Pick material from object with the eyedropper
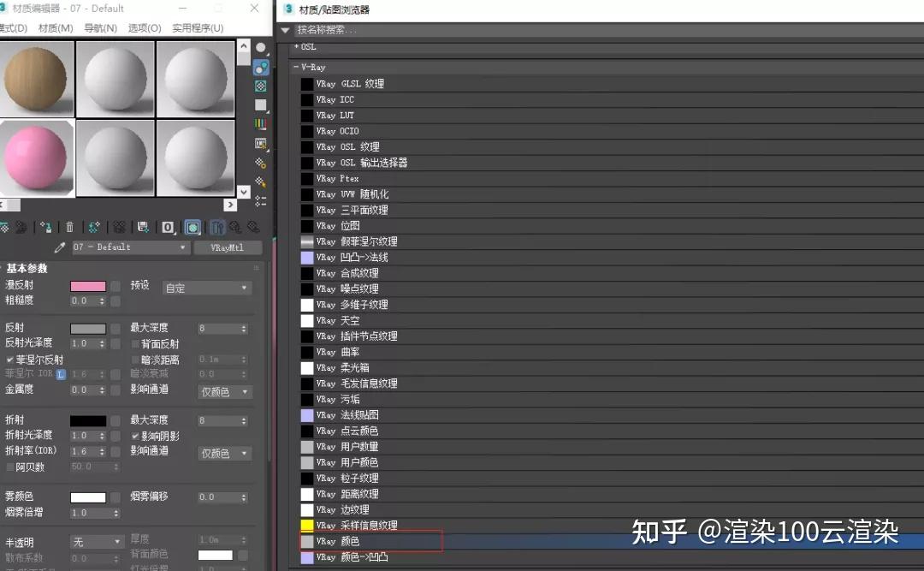924x571 pixels. (x=58, y=247)
